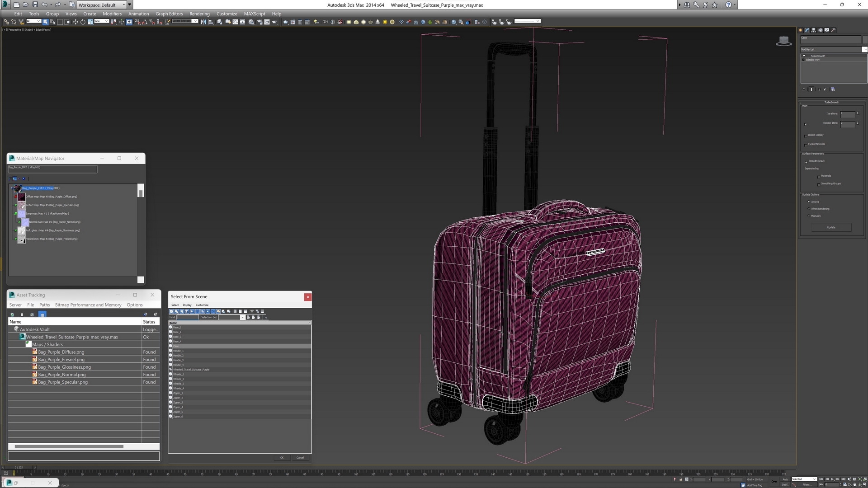
Task: Click the Go to End playback icon
Action: (844, 479)
